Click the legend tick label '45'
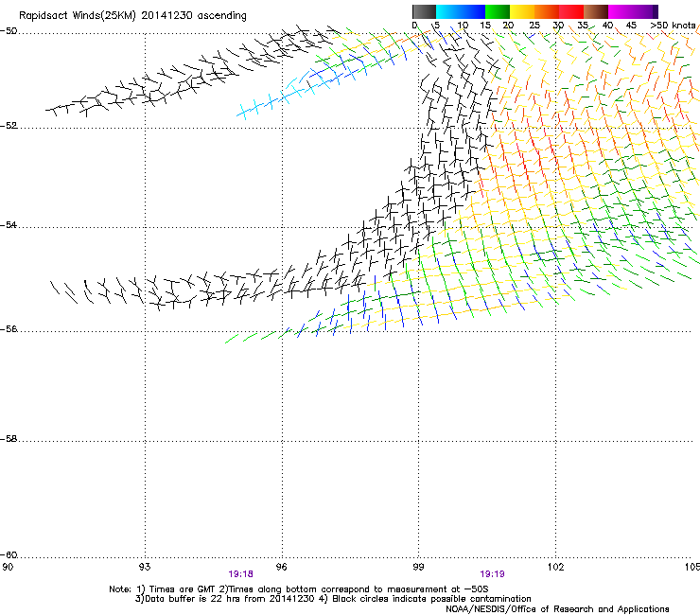 coord(631,26)
